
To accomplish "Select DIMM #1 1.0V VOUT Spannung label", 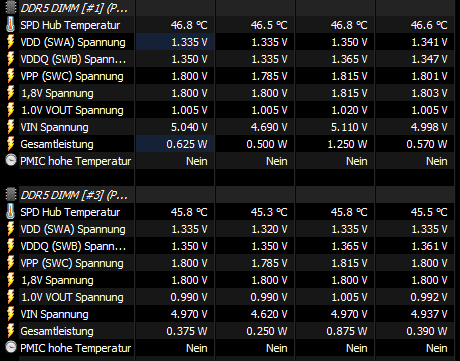I will (x=72, y=110).
